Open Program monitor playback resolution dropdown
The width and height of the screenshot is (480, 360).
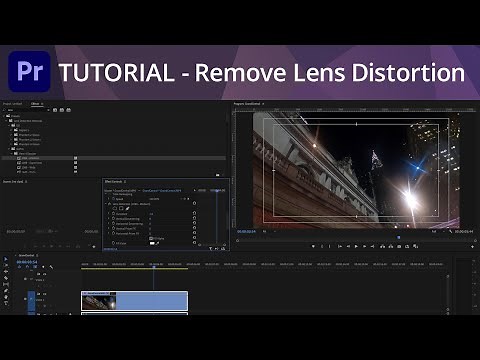[437, 231]
